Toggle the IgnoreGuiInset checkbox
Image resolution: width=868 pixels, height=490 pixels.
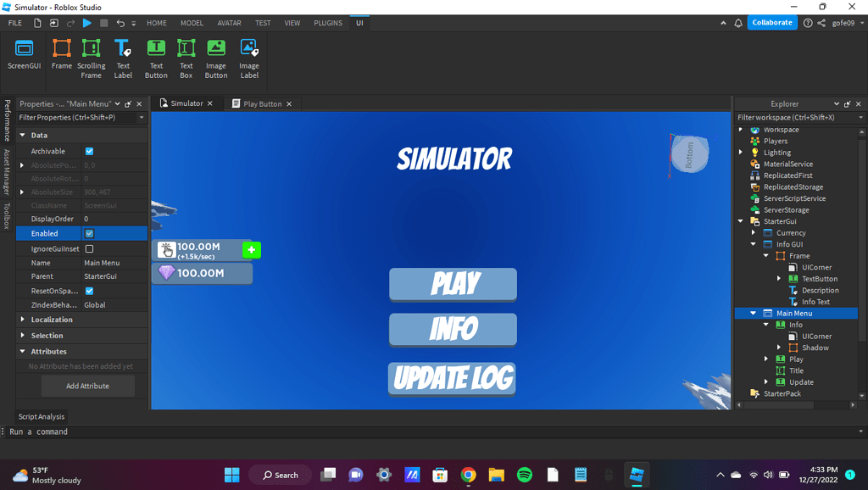pyautogui.click(x=89, y=249)
